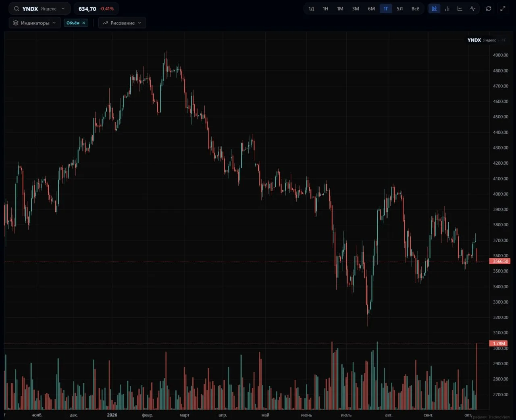Click the 4900.00 price axis label

[x=501, y=55]
